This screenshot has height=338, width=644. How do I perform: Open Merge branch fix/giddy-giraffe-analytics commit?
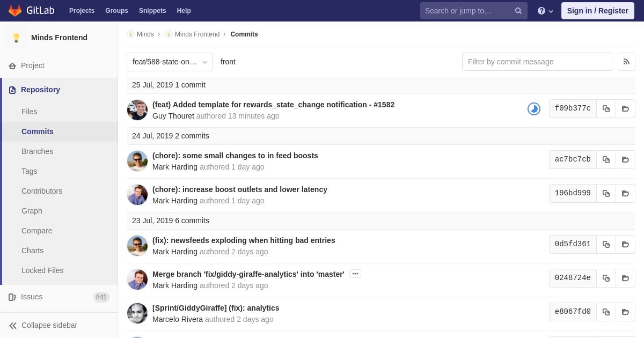coord(248,274)
